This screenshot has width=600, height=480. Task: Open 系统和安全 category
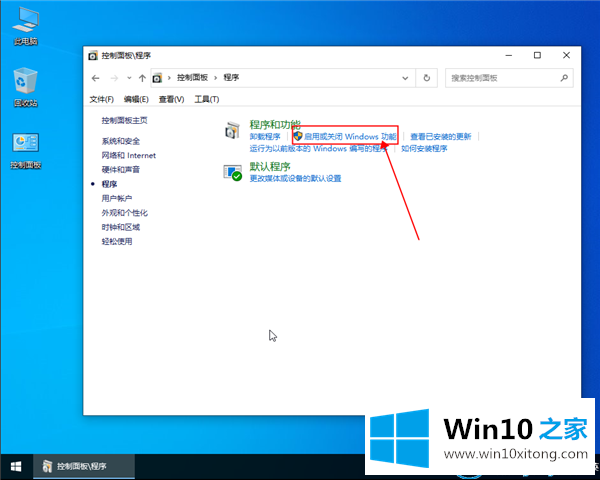coord(121,141)
